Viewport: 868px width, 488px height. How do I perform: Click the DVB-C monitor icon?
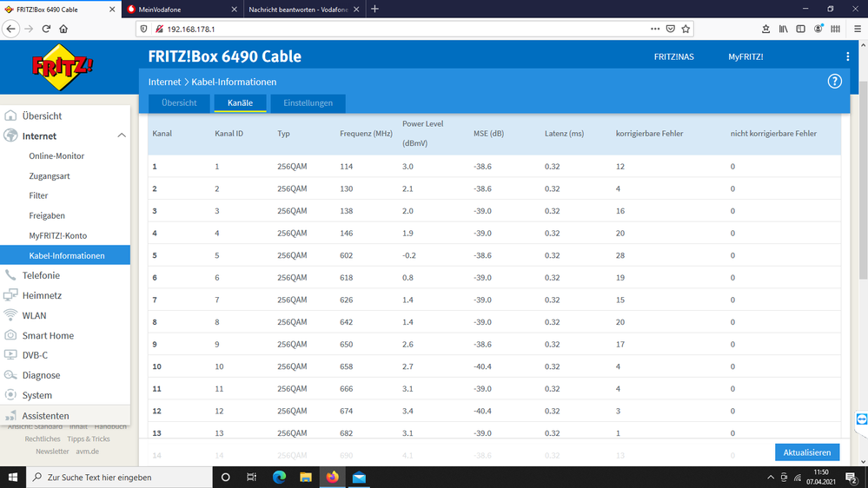10,354
